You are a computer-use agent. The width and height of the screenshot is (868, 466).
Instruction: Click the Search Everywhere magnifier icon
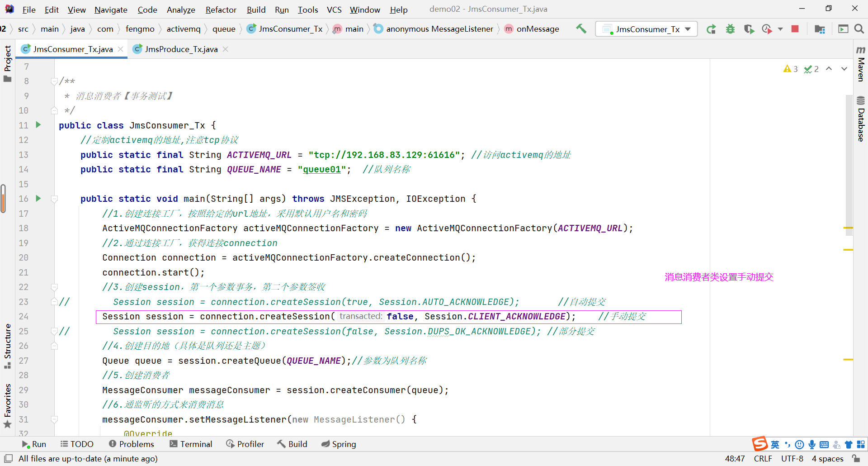click(859, 29)
